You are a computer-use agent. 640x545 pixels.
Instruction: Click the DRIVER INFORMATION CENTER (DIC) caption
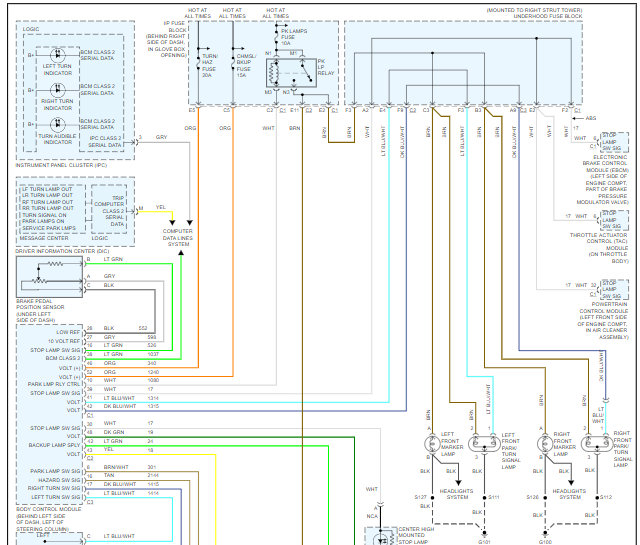pos(62,251)
